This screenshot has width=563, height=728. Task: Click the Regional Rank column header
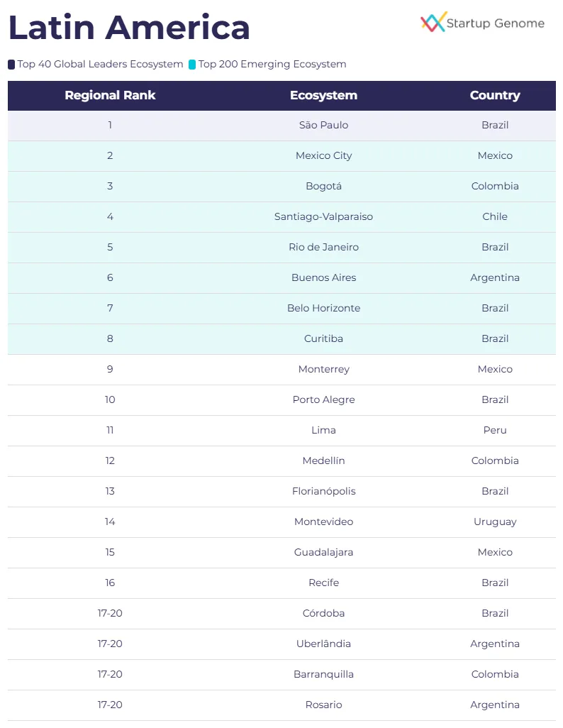click(x=110, y=96)
